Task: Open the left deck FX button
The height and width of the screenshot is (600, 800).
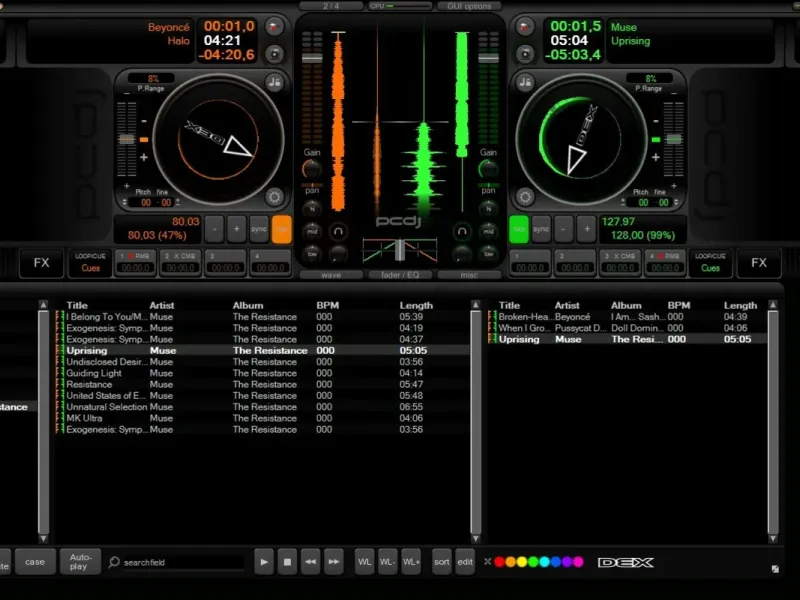Action: pyautogui.click(x=41, y=263)
